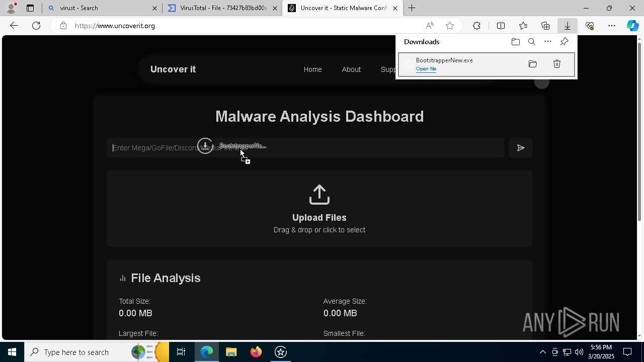Launch Copilot sidebar

633,26
